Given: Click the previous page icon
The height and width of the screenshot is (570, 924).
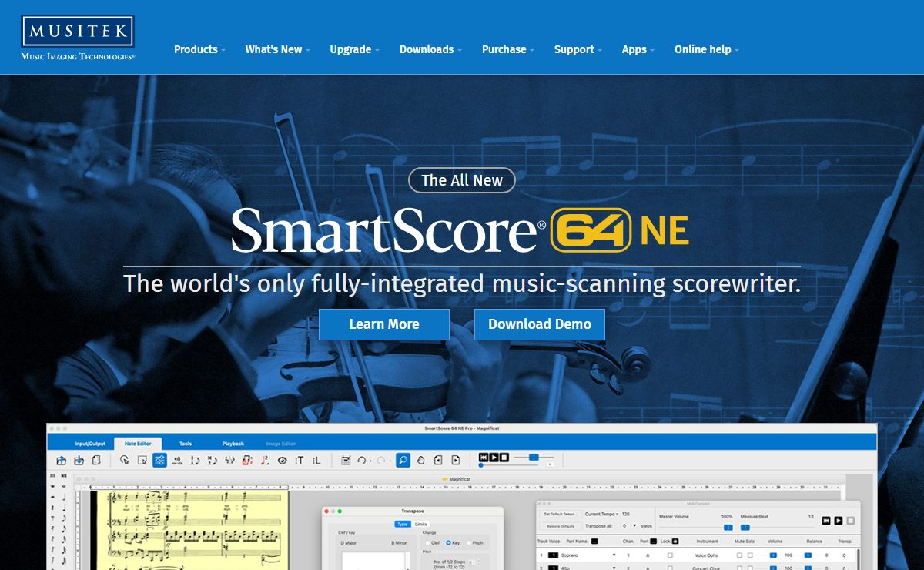Looking at the screenshot, I should pyautogui.click(x=438, y=461).
